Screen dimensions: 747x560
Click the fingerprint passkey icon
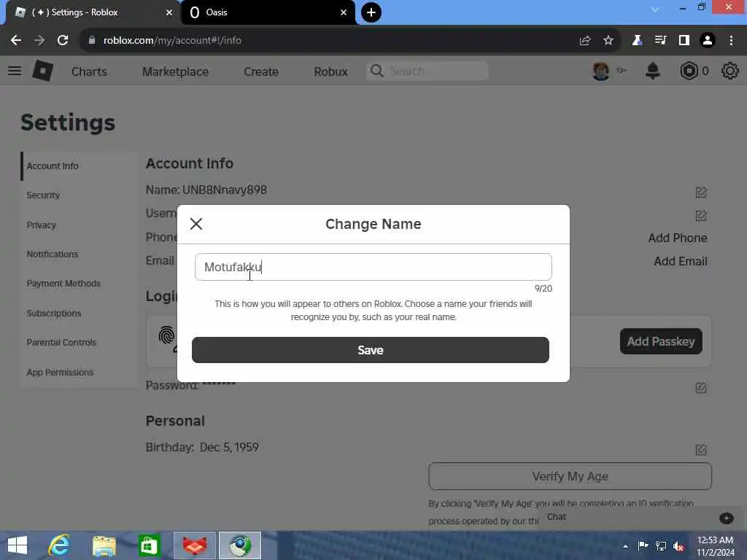(167, 335)
